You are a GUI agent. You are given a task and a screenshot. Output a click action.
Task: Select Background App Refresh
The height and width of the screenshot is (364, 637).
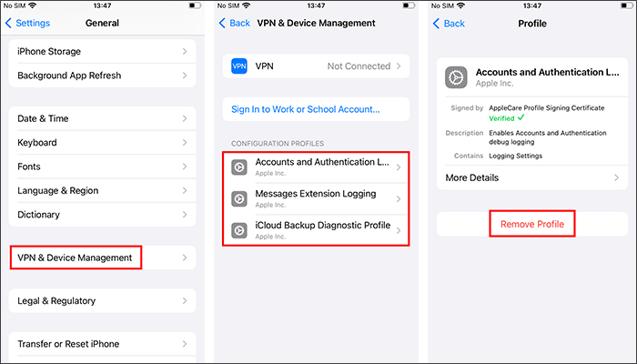102,76
